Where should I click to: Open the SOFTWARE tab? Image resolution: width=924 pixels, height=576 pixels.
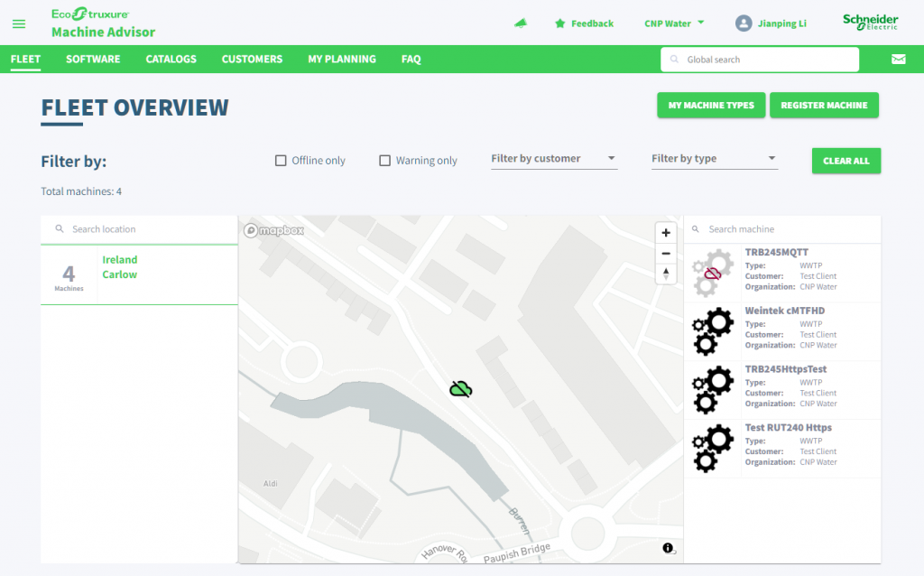pos(93,59)
